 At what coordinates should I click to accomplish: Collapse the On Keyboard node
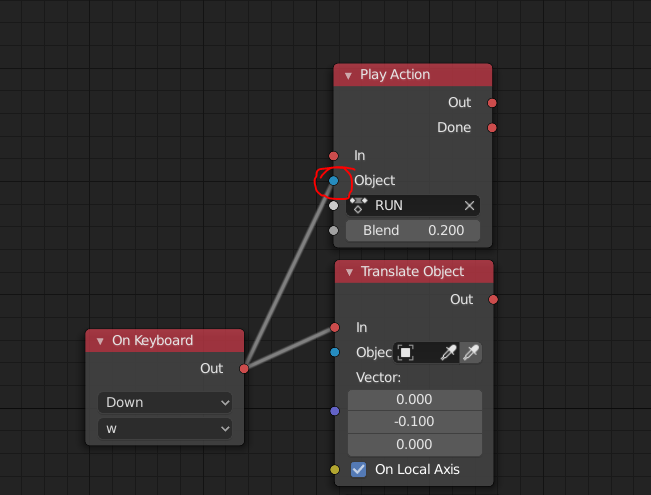pos(100,341)
